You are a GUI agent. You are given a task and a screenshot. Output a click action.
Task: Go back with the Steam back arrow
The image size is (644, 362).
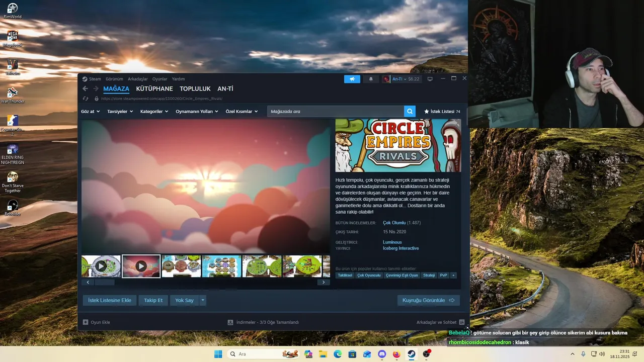point(85,88)
